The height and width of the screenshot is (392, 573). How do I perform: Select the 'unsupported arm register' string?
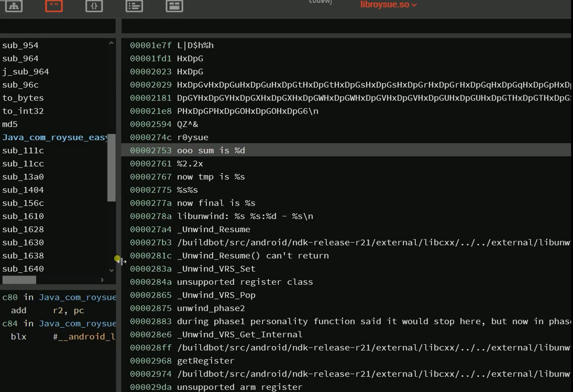point(346,387)
